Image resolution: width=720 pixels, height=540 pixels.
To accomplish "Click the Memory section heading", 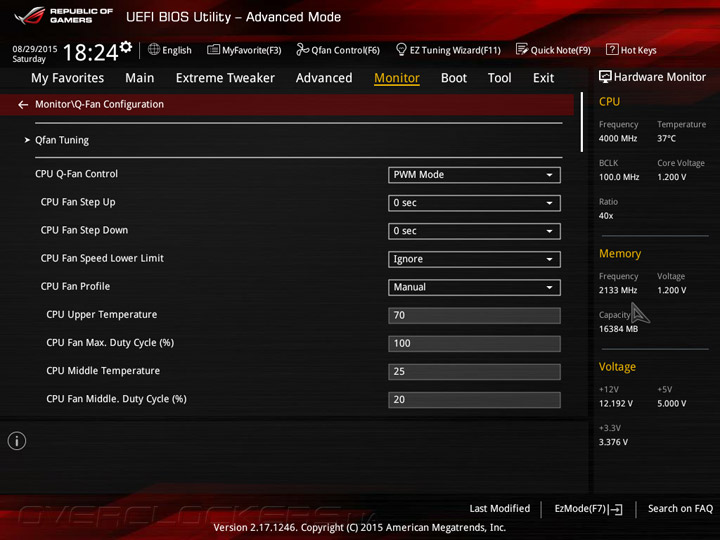I will click(620, 253).
